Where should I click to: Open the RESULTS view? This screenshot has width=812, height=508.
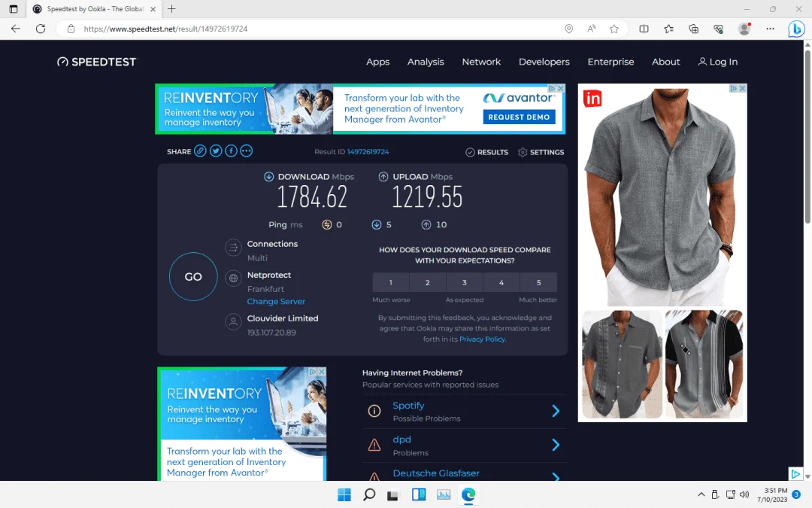486,152
